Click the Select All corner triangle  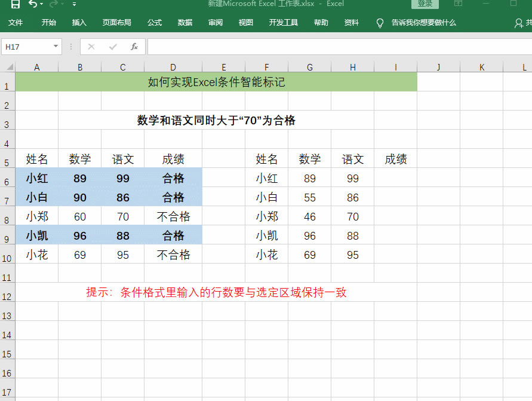click(x=8, y=67)
